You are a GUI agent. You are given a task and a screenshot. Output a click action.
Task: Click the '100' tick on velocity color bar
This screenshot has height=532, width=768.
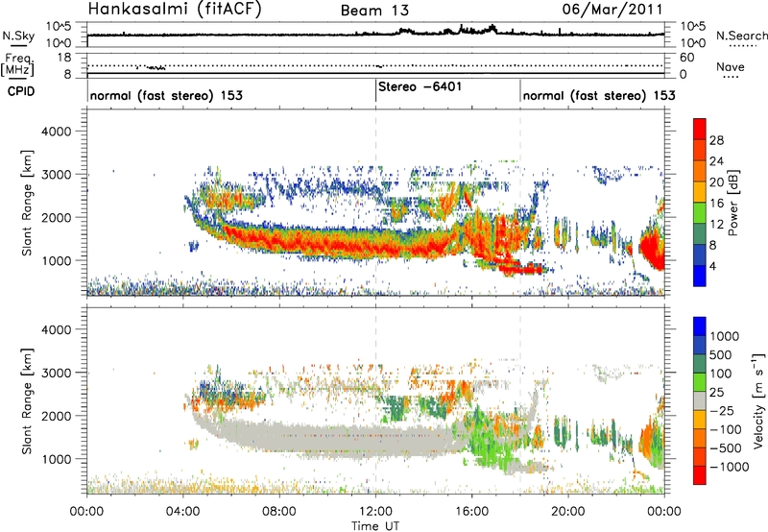(721, 374)
